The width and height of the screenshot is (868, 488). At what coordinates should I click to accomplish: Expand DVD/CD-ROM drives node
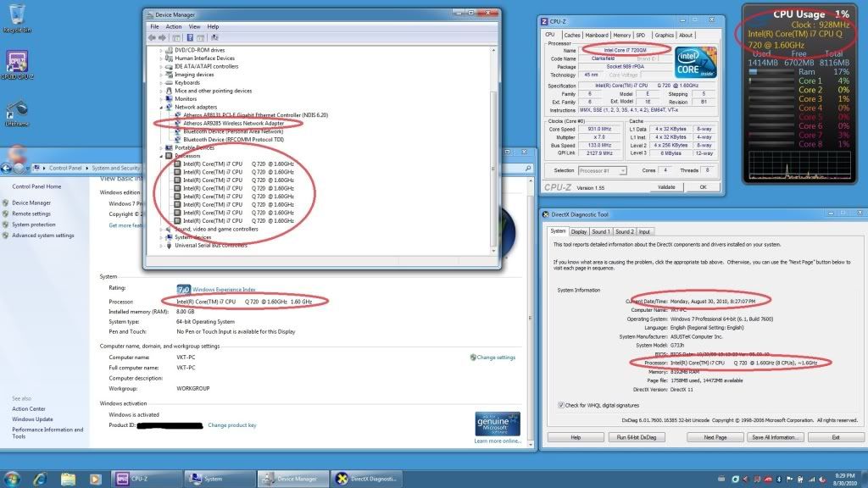(160, 50)
